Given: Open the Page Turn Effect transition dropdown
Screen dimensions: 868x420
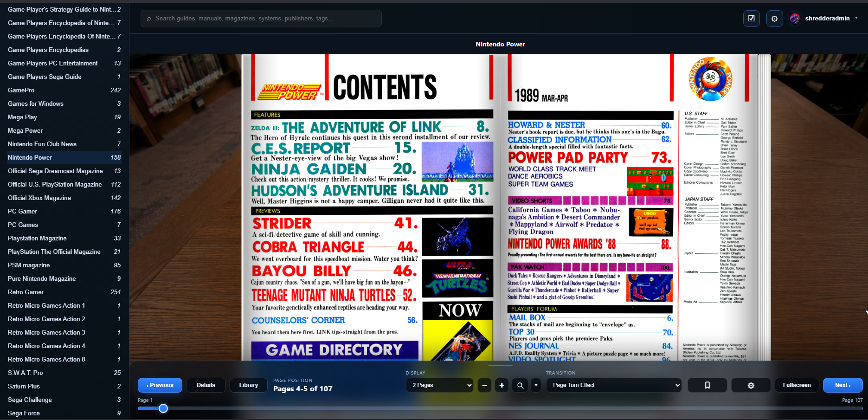Looking at the screenshot, I should pyautogui.click(x=614, y=385).
